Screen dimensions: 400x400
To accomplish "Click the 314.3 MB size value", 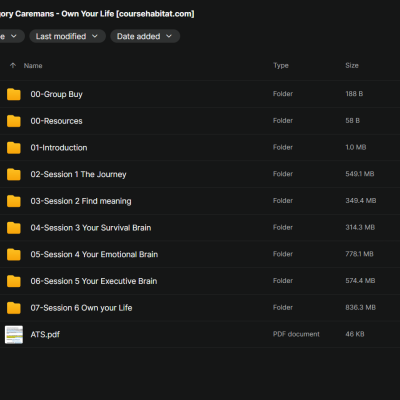I will [x=360, y=227].
